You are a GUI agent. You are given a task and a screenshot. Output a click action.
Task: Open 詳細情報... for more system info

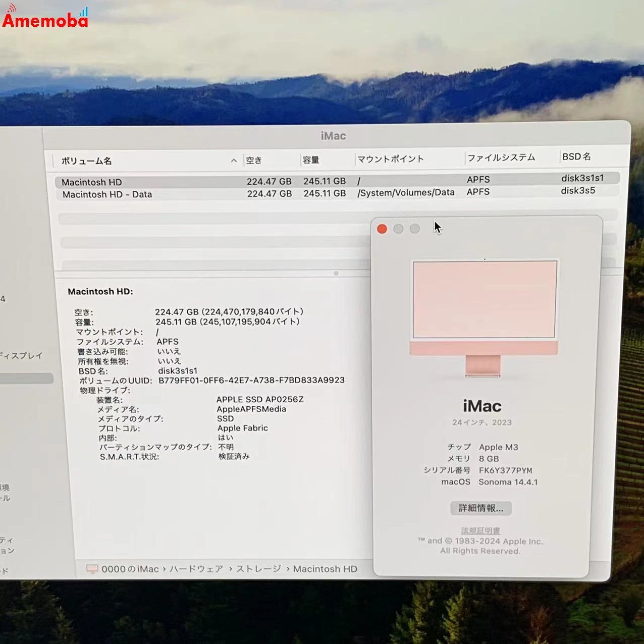[481, 508]
